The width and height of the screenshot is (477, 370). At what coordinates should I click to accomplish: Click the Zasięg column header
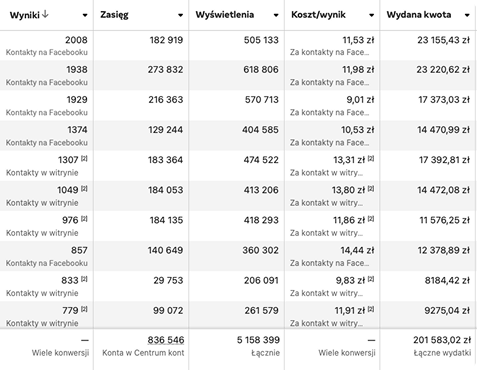coord(114,15)
